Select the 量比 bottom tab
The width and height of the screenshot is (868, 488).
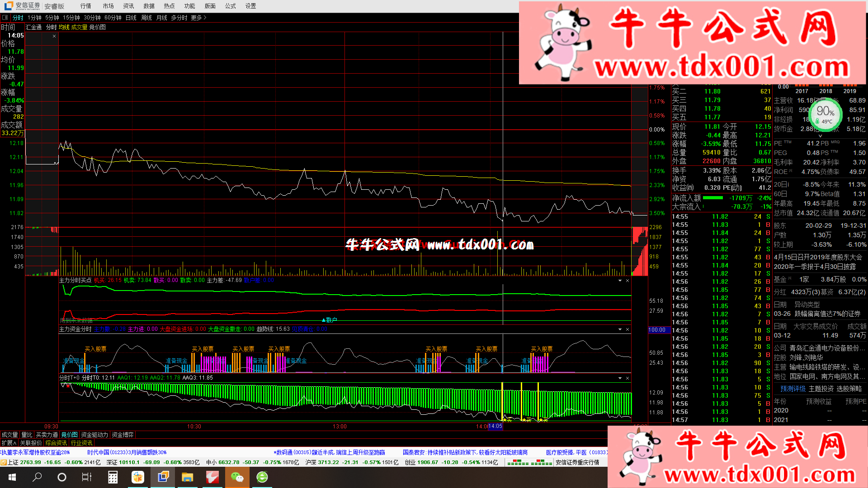(x=27, y=435)
